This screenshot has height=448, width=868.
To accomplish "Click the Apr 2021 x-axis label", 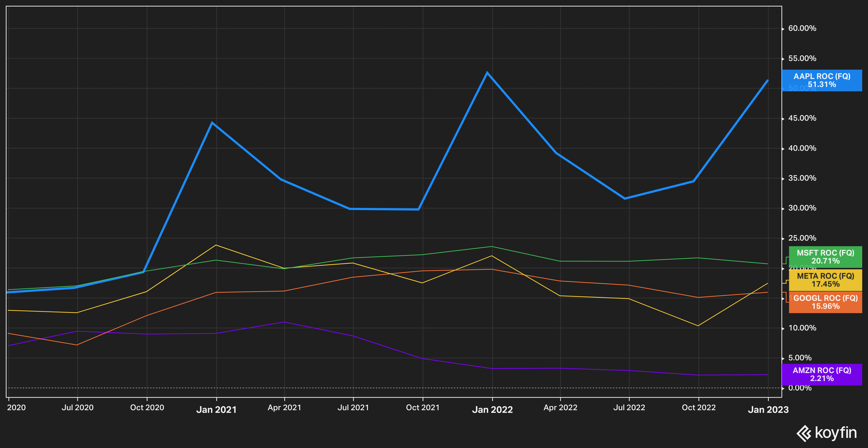I will pos(285,408).
